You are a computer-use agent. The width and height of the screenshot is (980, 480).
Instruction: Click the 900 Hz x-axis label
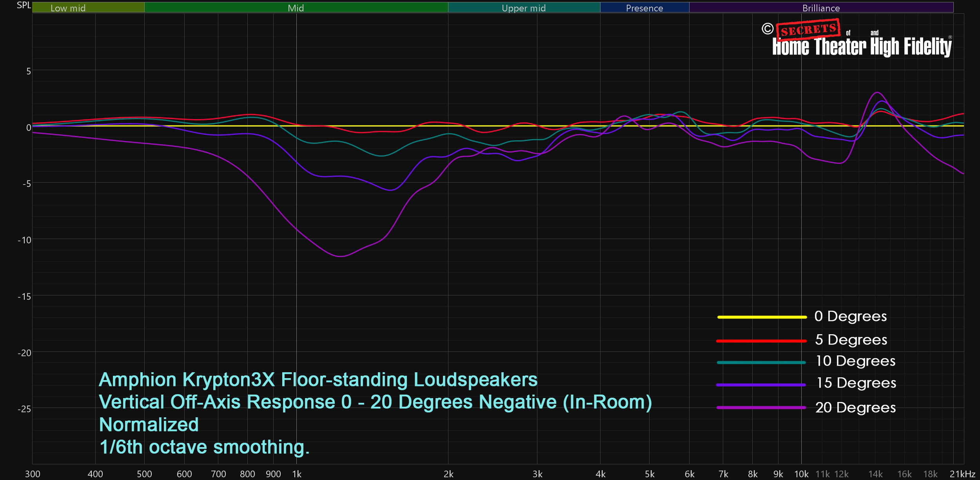[x=273, y=474]
